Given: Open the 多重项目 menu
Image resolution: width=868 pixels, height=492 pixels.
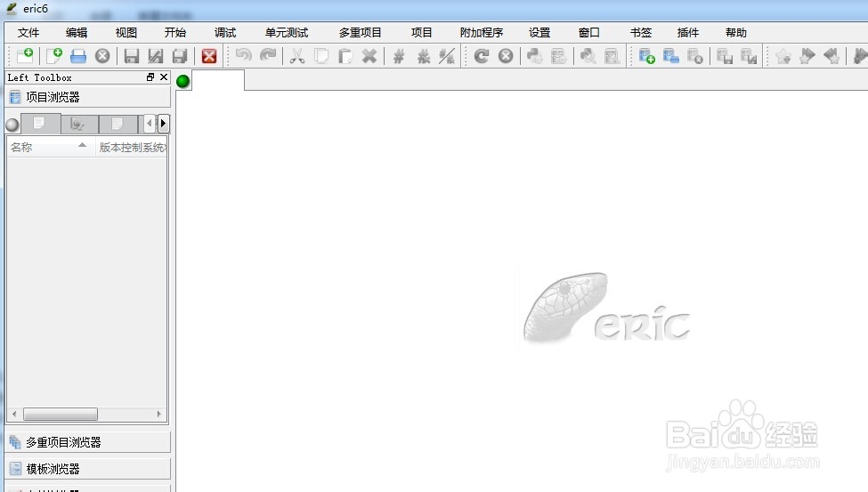Looking at the screenshot, I should click(361, 33).
